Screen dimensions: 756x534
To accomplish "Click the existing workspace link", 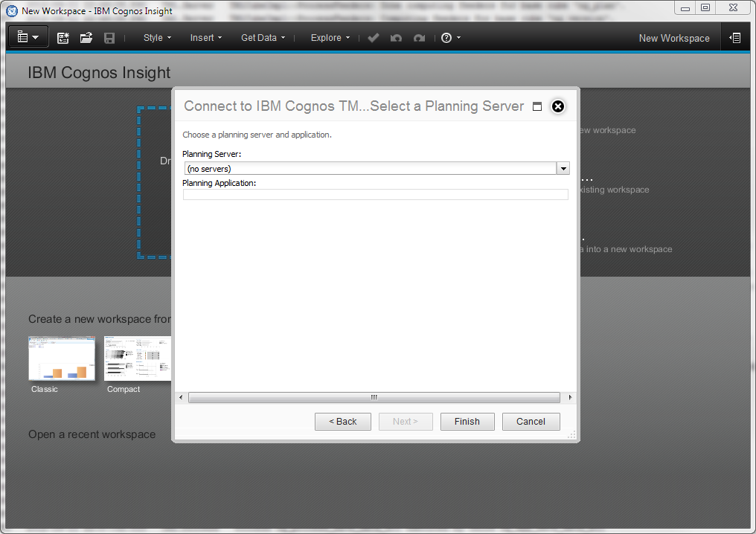I will [x=615, y=190].
